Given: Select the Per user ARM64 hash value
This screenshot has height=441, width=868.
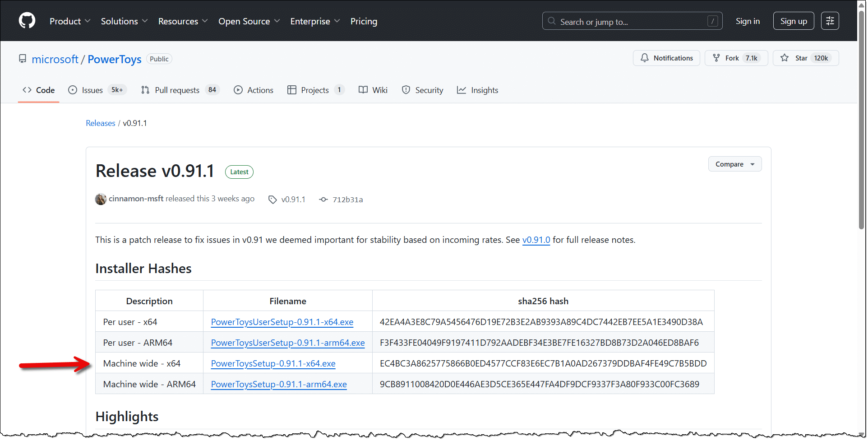Looking at the screenshot, I should click(539, 343).
